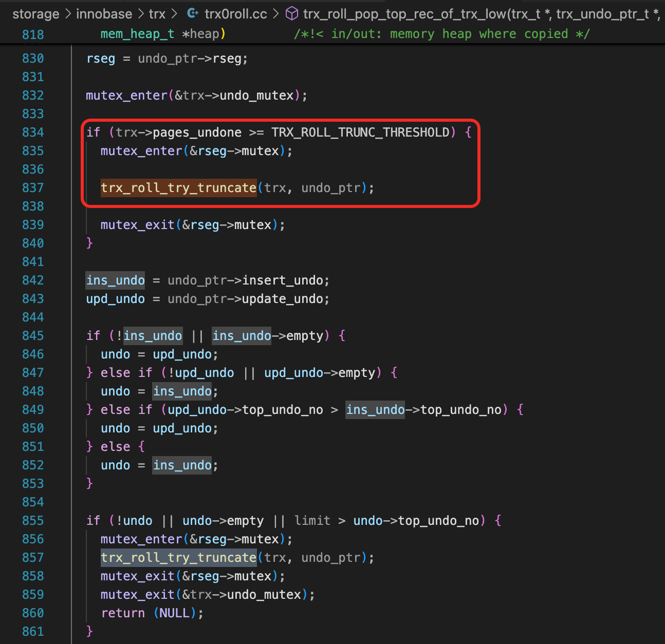665x644 pixels.
Task: Place cursor on return keyword, line 860
Action: click(x=123, y=613)
